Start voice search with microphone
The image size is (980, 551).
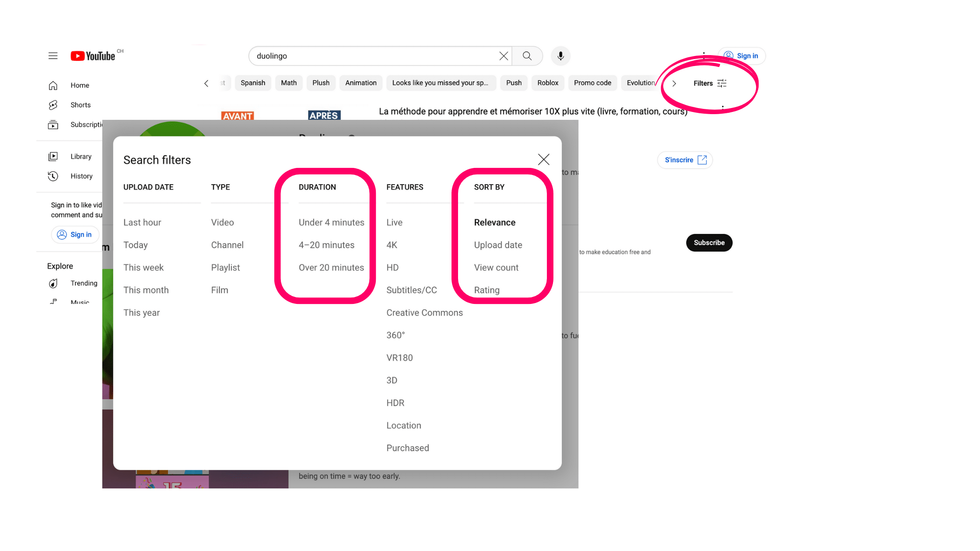(560, 56)
